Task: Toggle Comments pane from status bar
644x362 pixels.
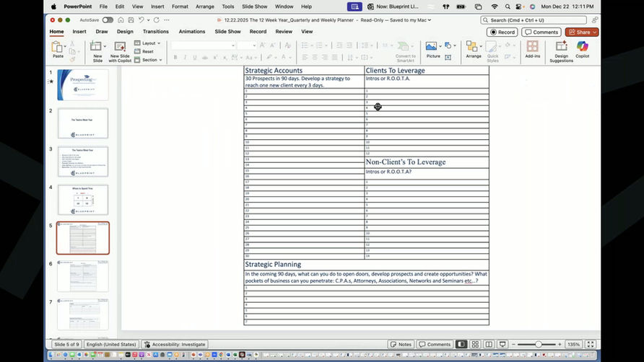Action: coord(435,345)
